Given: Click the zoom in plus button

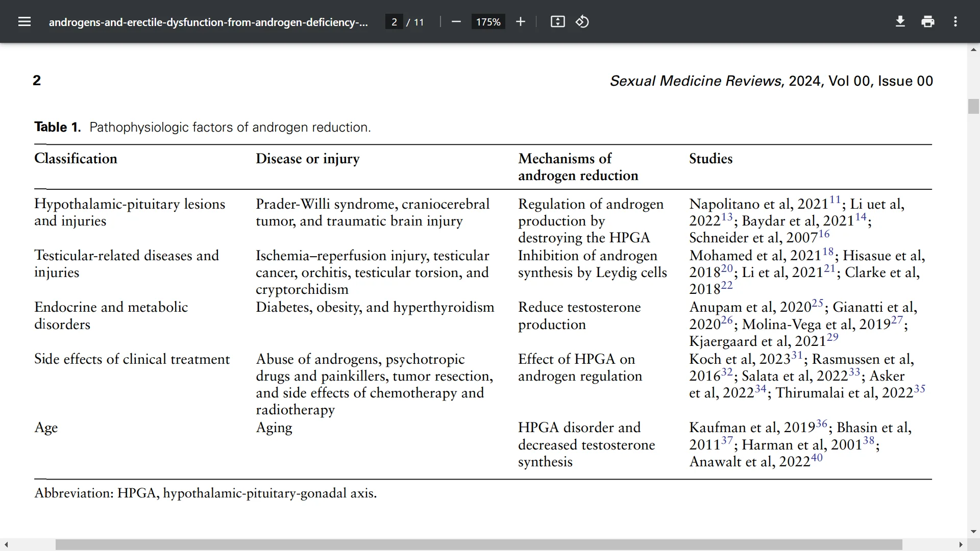Looking at the screenshot, I should point(520,21).
